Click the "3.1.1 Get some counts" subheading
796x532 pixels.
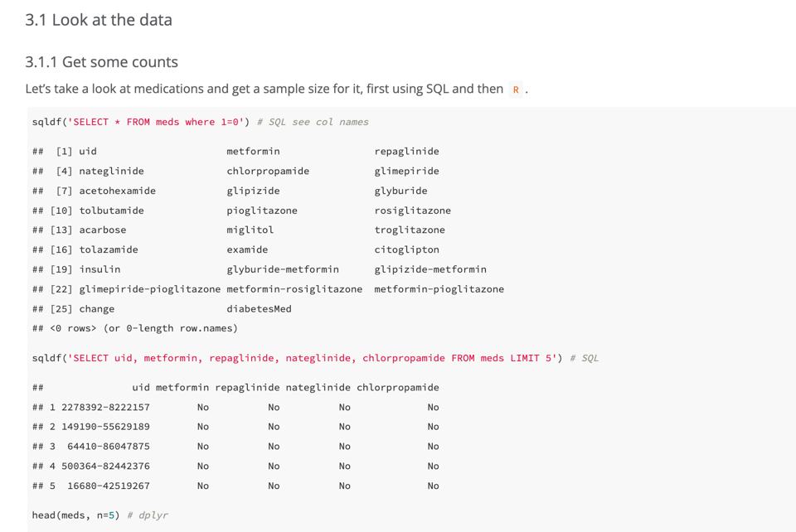[101, 62]
